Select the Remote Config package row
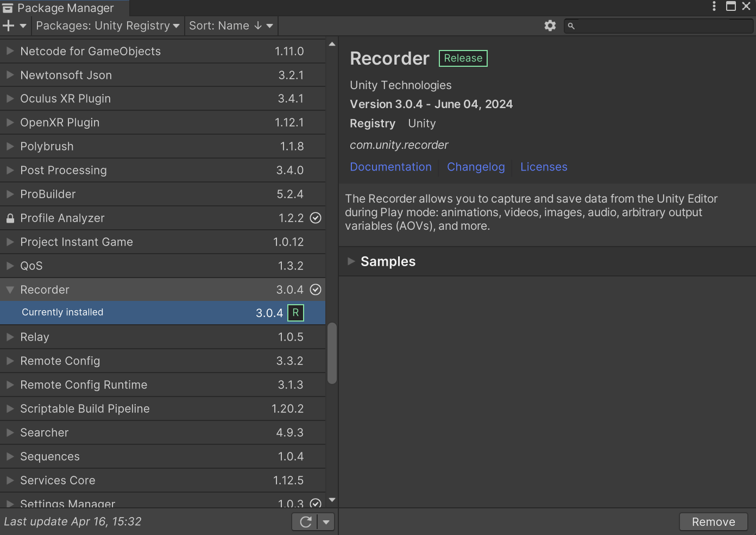 point(162,361)
